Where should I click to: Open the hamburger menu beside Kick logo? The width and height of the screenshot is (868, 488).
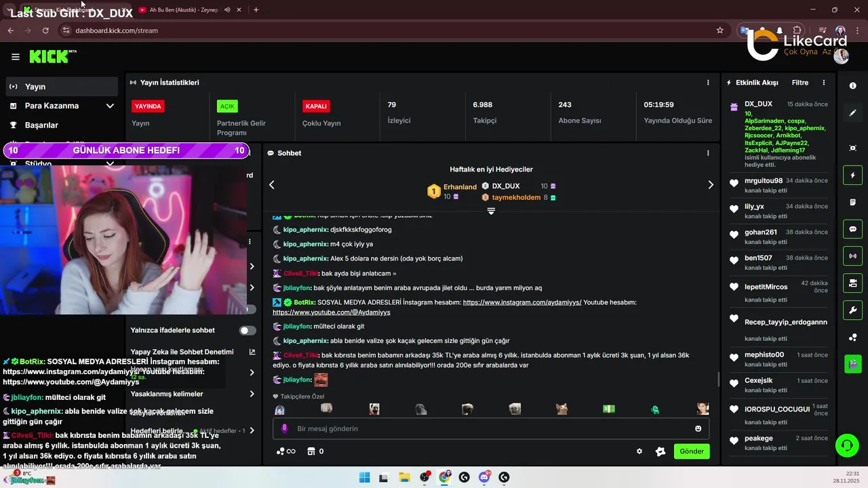click(16, 57)
